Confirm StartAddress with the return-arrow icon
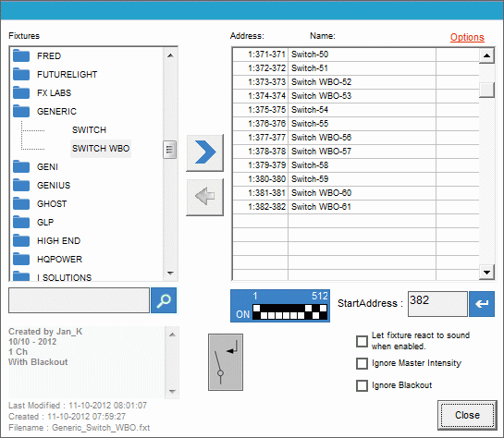Viewport: 504px width, 438px height. [x=482, y=304]
